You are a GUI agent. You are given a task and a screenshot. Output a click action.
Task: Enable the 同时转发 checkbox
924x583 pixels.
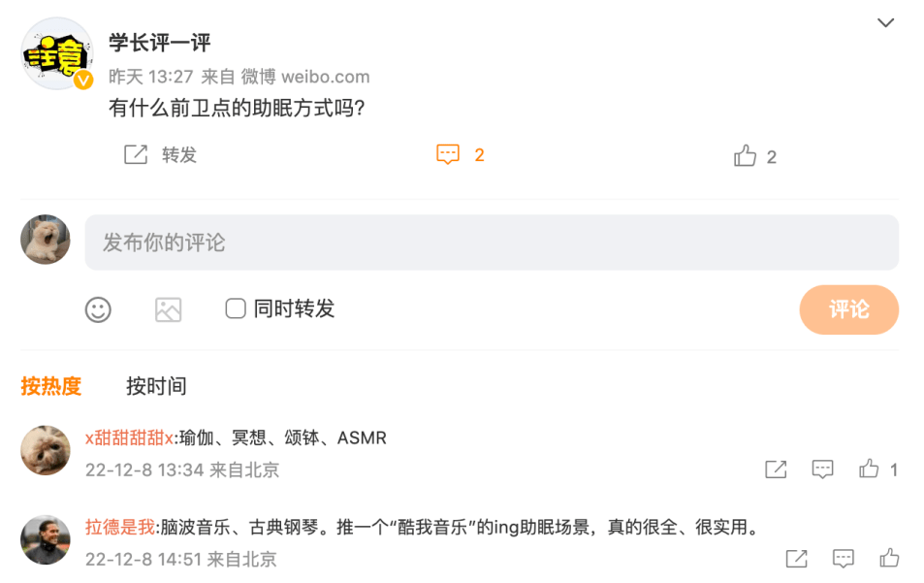click(236, 308)
